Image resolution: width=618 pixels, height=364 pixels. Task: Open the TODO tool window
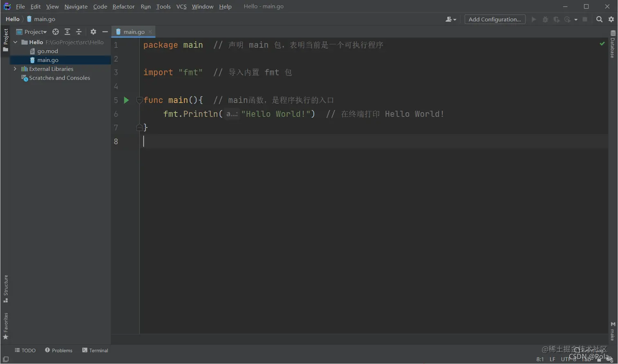point(25,351)
